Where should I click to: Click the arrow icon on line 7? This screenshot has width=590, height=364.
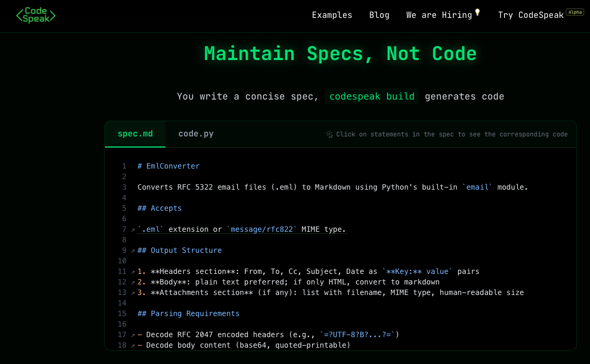pos(133,230)
